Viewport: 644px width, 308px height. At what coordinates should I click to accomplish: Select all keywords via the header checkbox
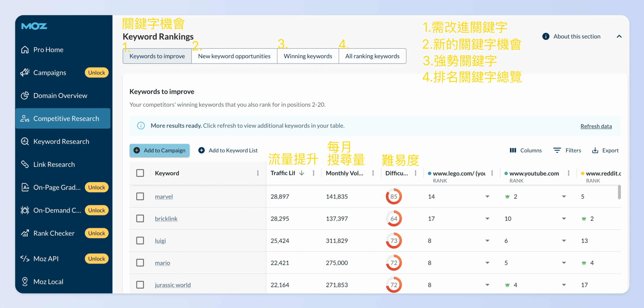(x=140, y=173)
